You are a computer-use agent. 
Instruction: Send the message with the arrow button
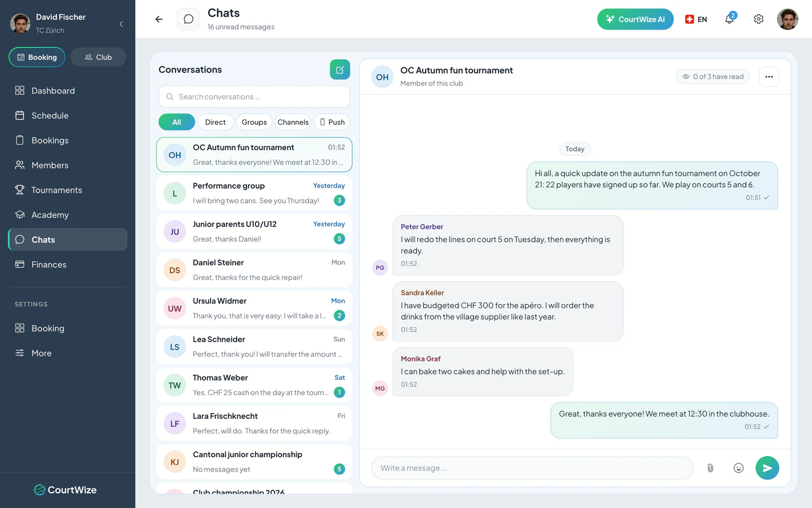pos(767,468)
